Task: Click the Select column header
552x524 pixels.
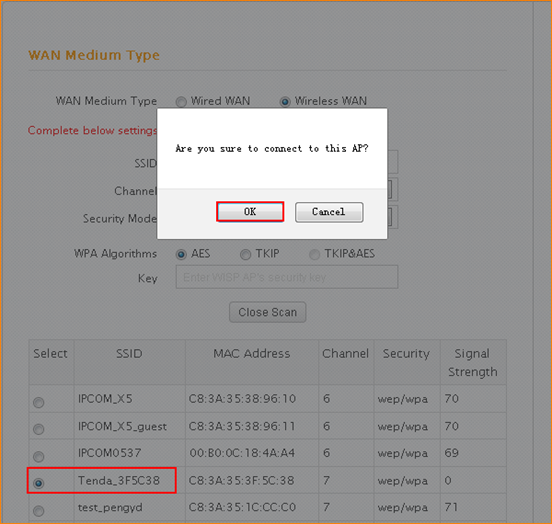Action: [50, 353]
